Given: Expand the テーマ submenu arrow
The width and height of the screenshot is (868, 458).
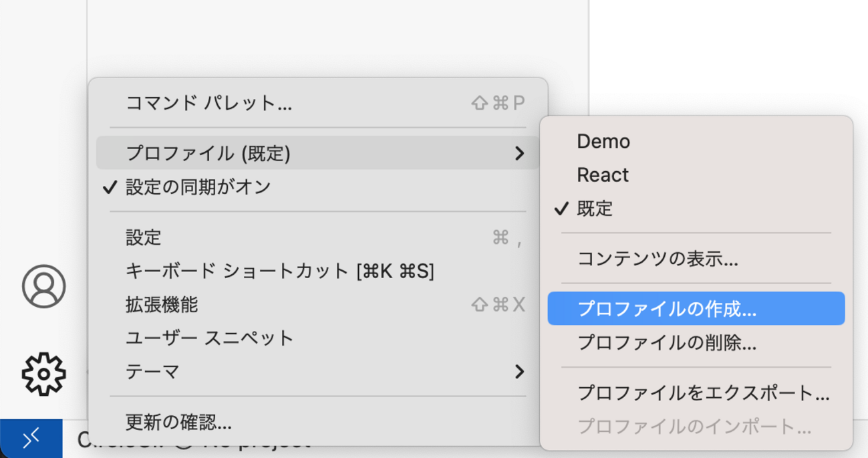Looking at the screenshot, I should click(519, 372).
